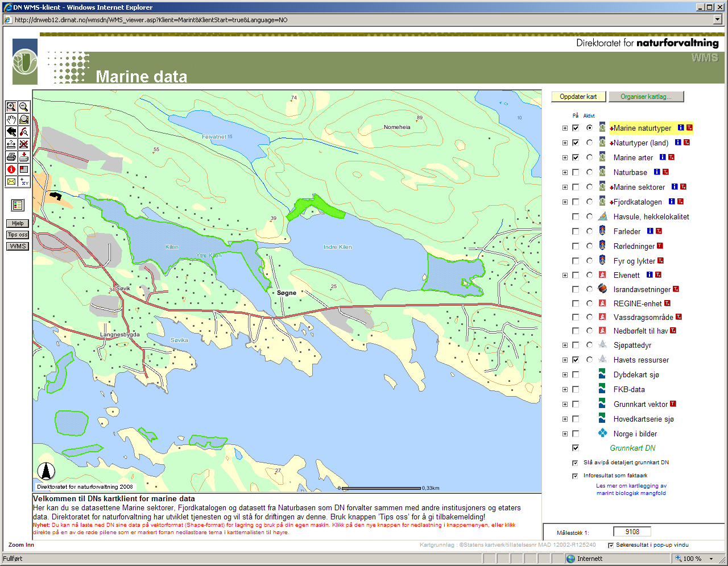The image size is (728, 566).
Task: Click the blue info icon for Marine arter
Action: pos(663,157)
